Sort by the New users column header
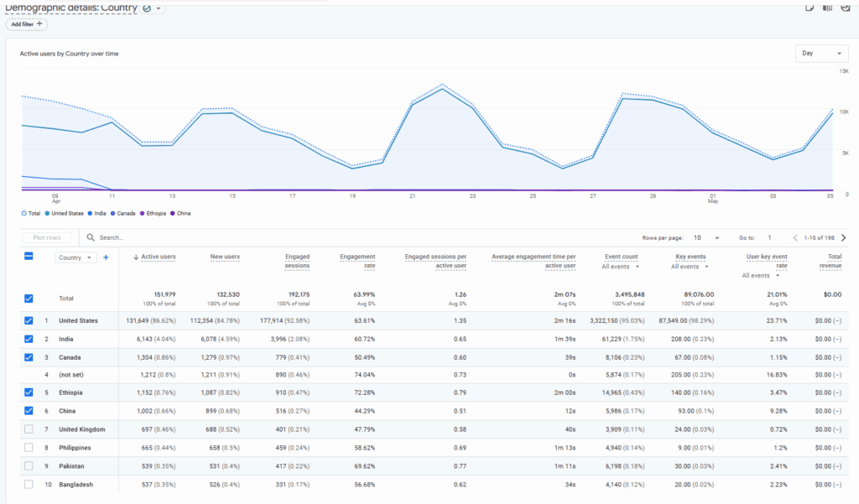Image resolution: width=859 pixels, height=504 pixels. (x=225, y=257)
